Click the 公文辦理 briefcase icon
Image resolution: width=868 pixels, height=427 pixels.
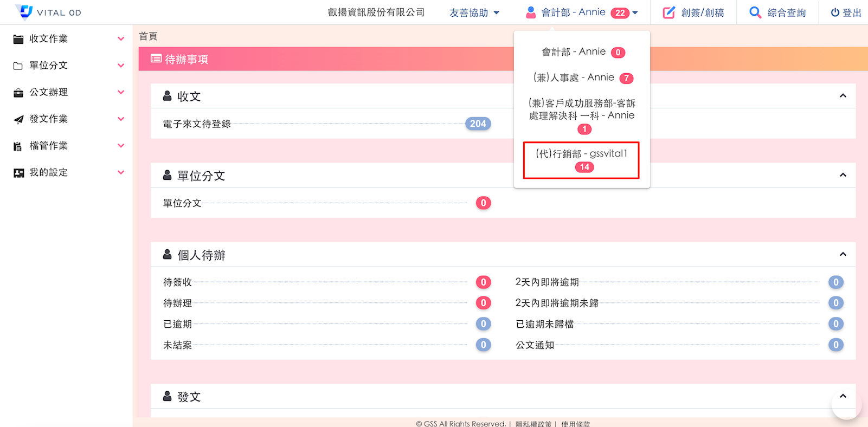(x=18, y=93)
